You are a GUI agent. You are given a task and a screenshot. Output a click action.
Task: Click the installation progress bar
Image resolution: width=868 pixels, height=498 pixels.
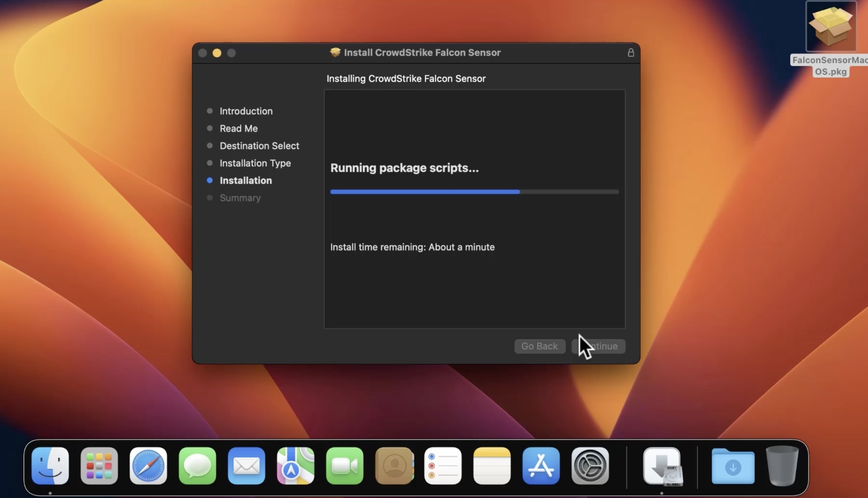click(x=474, y=192)
